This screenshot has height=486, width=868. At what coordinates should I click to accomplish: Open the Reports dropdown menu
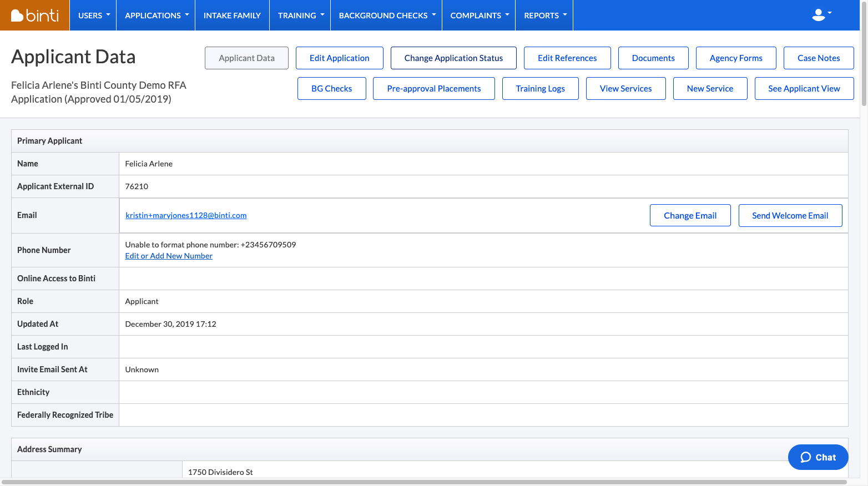544,16
